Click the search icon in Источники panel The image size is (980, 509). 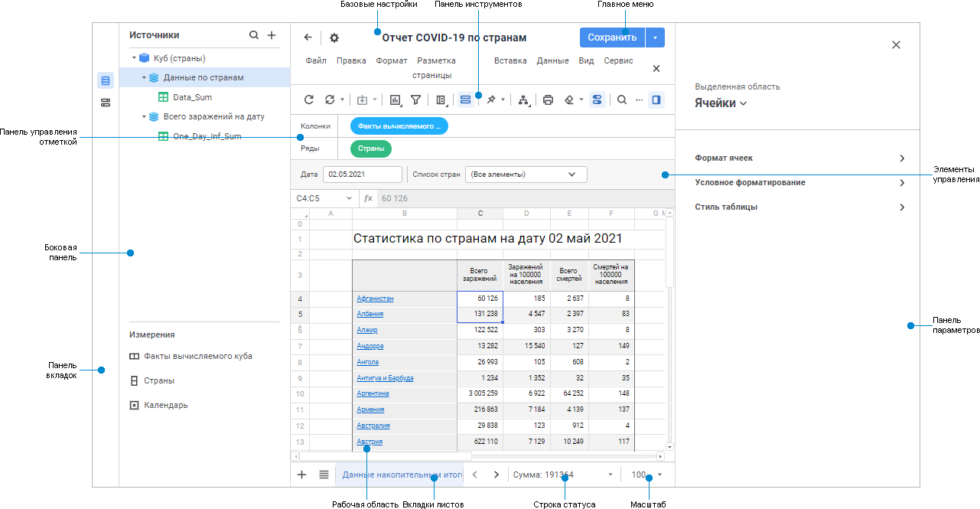(x=254, y=35)
